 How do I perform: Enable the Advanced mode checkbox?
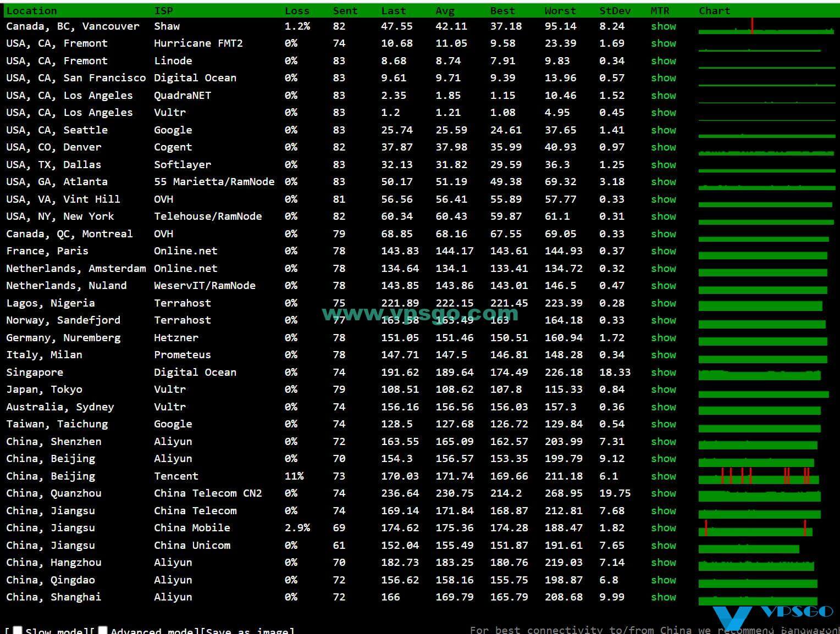(x=102, y=630)
